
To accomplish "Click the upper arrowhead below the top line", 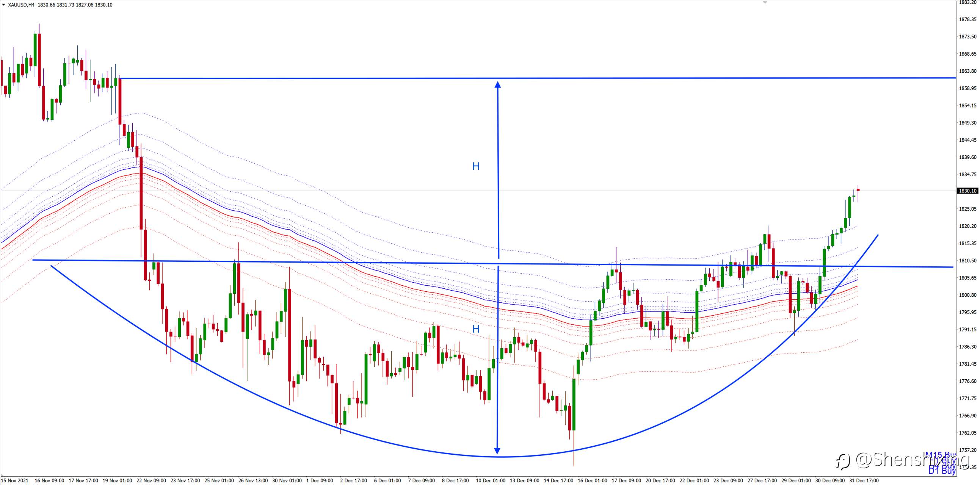I will pos(498,84).
